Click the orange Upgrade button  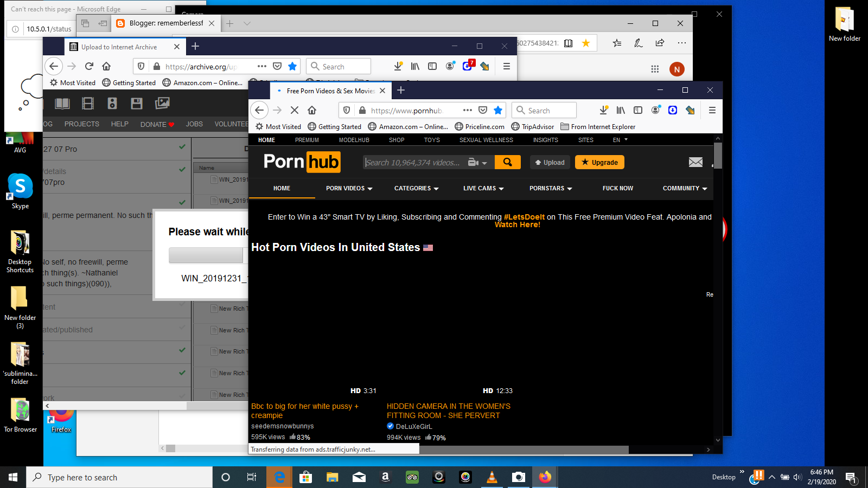tap(599, 162)
